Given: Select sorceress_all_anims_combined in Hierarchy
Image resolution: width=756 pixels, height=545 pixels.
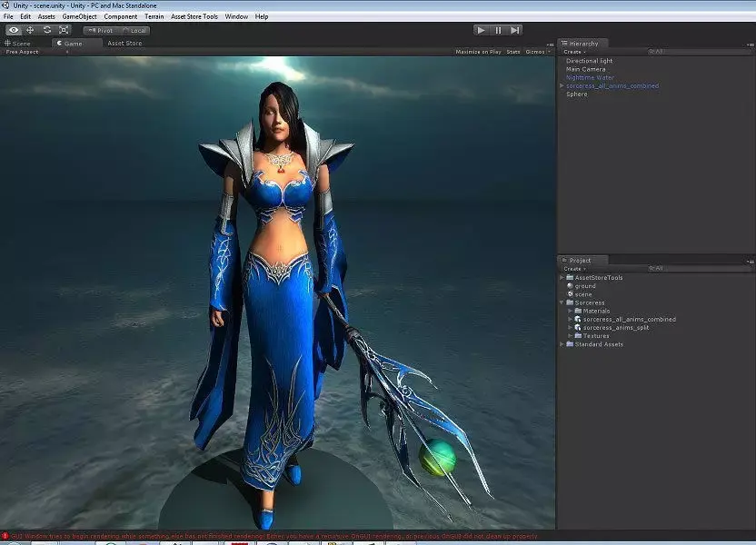Looking at the screenshot, I should (612, 85).
